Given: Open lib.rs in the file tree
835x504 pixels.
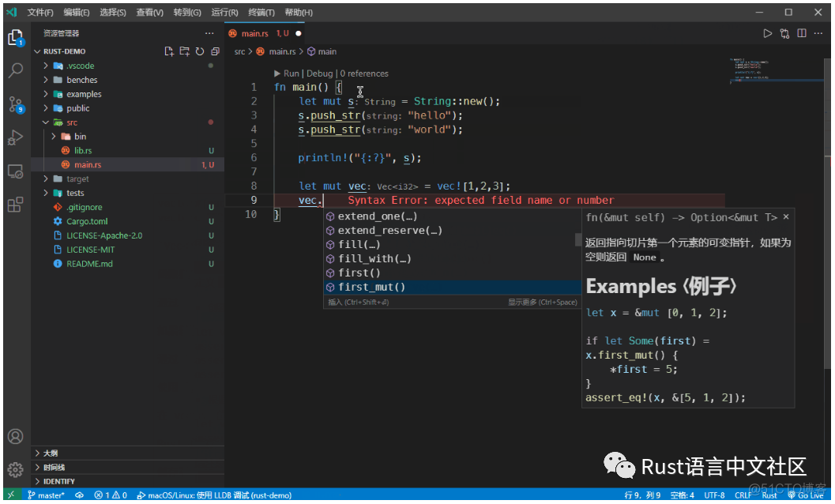Looking at the screenshot, I should coord(128,150).
